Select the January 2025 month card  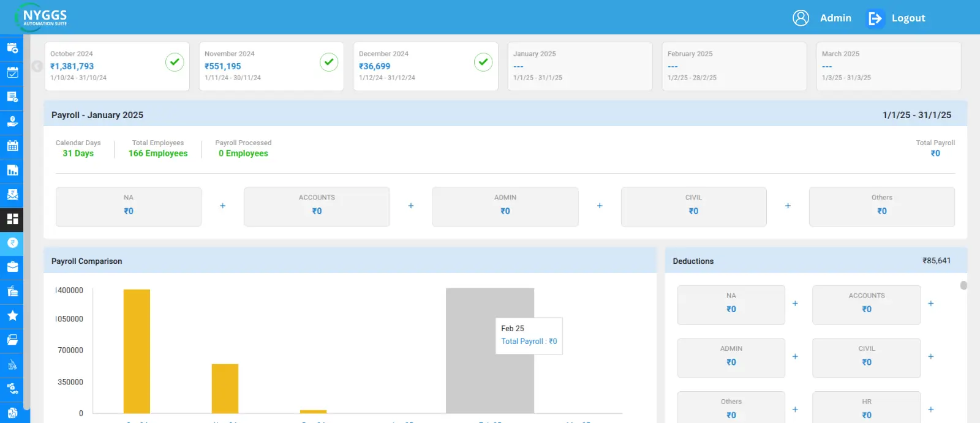pos(579,66)
